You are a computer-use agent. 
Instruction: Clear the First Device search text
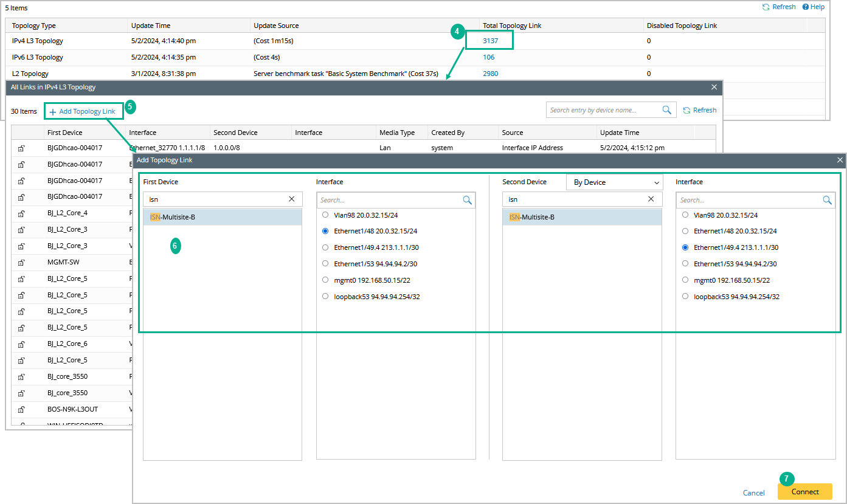[x=291, y=199]
